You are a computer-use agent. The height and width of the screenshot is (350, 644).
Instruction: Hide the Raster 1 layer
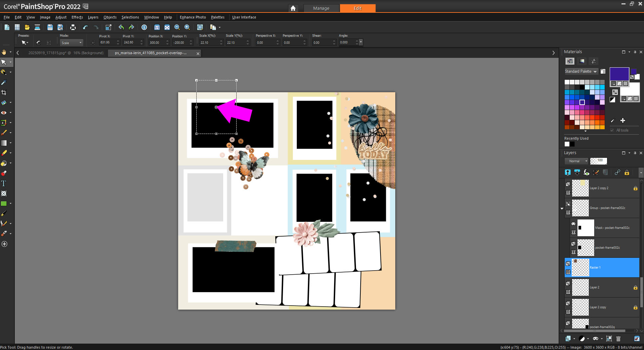pos(568,272)
